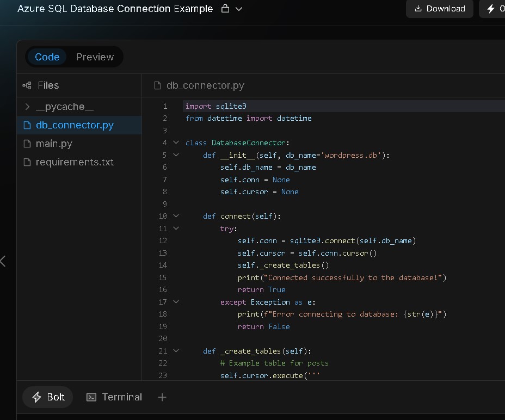Switch to the Code view

pos(47,57)
